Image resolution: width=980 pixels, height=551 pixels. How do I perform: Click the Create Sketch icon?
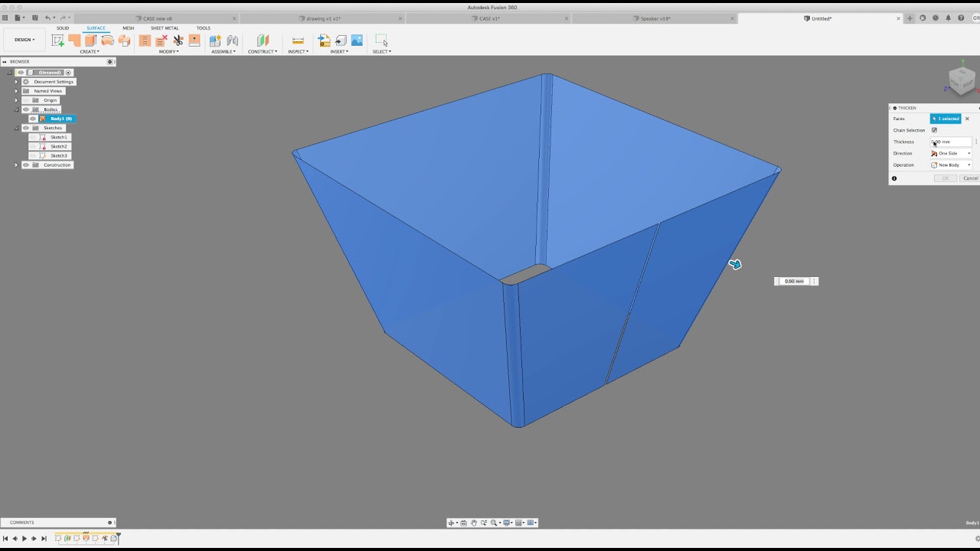tap(57, 41)
